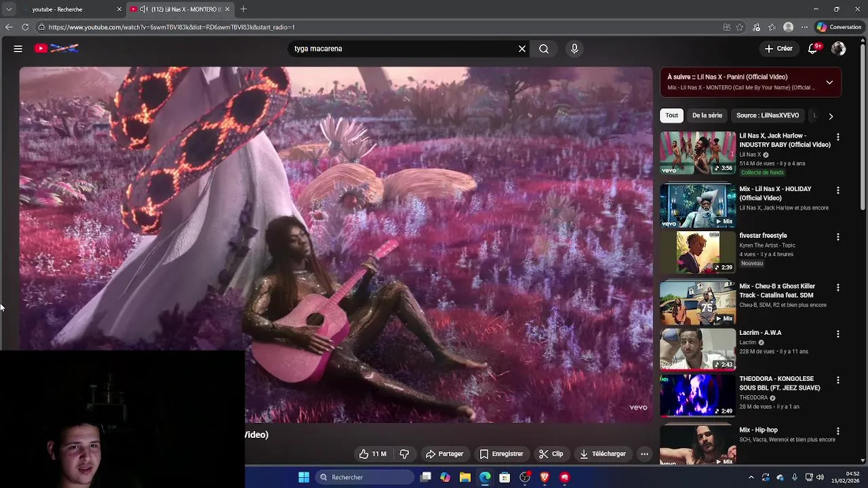Open the HOLIDAY mix thumbnail
868x488 pixels.
698,206
